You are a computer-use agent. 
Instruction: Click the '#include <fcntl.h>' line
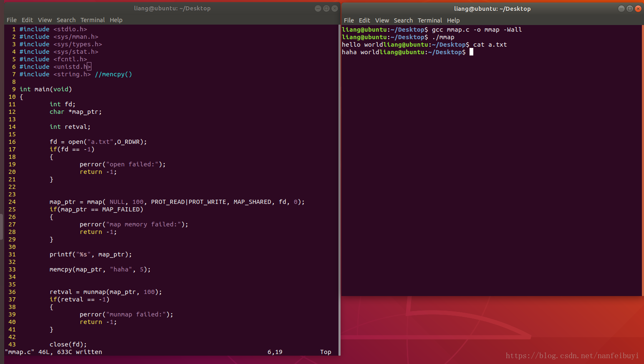[x=53, y=59]
